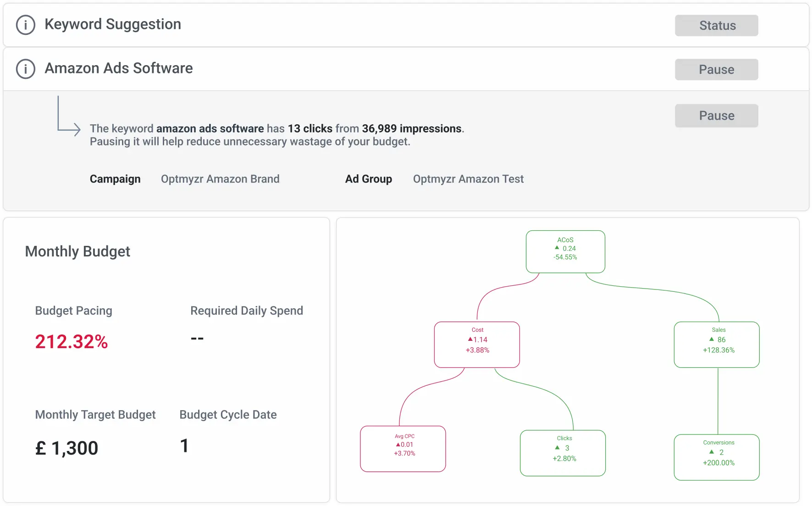Viewport: 812px width, 506px height.
Task: Collapse the Amazon Ads Software row title
Action: click(x=119, y=68)
